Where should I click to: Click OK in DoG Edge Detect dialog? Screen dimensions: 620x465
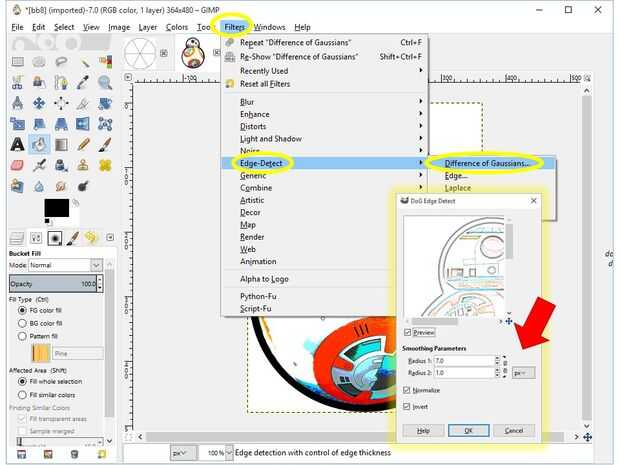click(469, 430)
